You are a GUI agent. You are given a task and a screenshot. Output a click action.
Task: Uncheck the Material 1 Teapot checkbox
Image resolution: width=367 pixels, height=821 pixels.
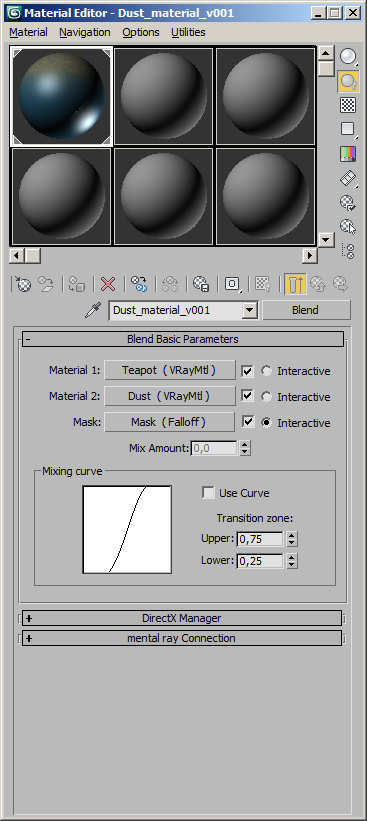pyautogui.click(x=247, y=371)
